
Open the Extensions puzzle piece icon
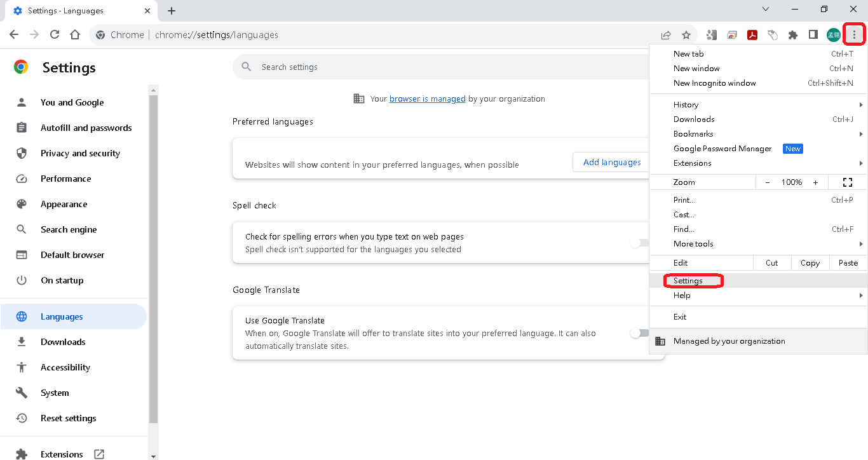(x=793, y=35)
